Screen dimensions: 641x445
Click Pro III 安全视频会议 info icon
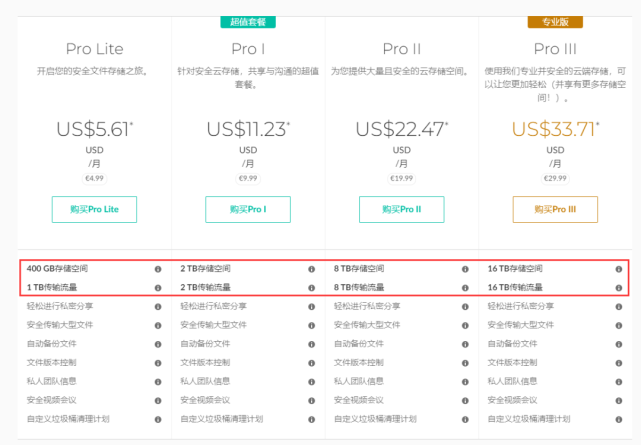[619, 400]
